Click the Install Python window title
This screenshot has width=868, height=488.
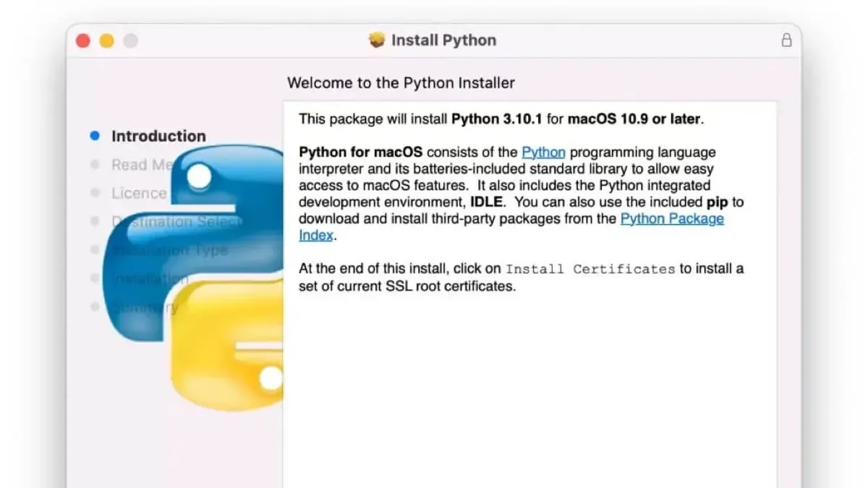point(443,40)
